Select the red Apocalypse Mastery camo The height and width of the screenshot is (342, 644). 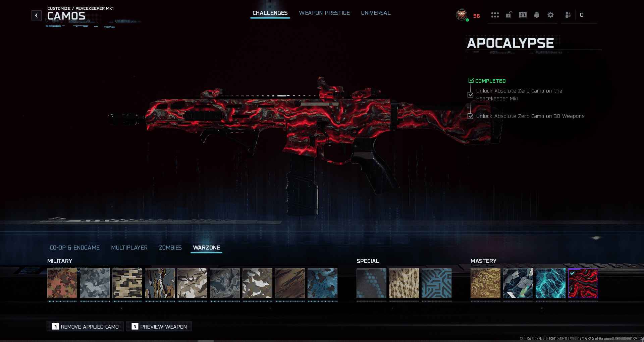click(583, 283)
